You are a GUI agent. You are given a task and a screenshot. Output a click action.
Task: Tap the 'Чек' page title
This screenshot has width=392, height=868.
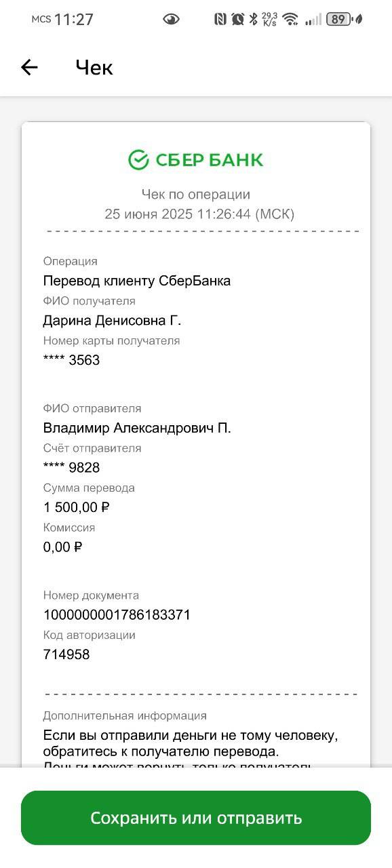pyautogui.click(x=94, y=67)
